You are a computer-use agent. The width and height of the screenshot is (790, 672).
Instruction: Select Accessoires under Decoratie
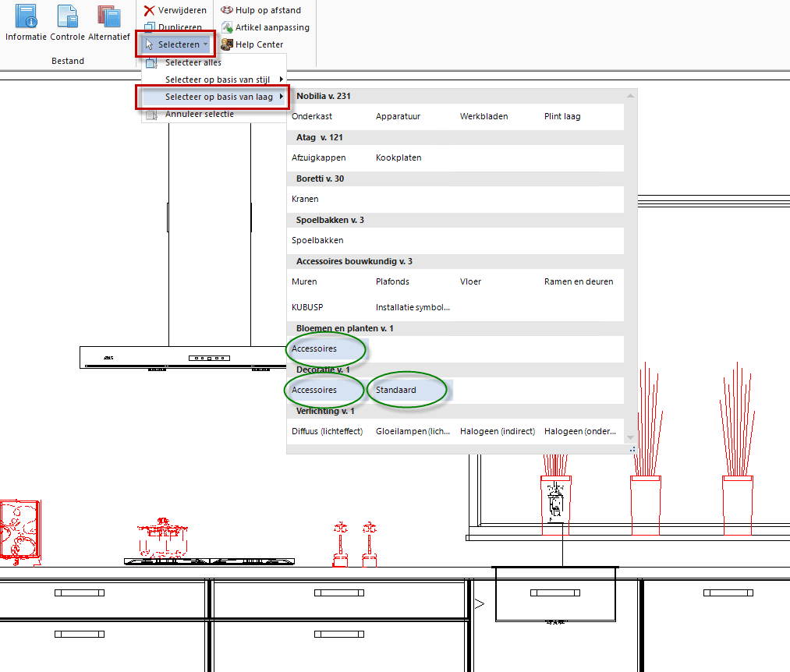tap(314, 390)
